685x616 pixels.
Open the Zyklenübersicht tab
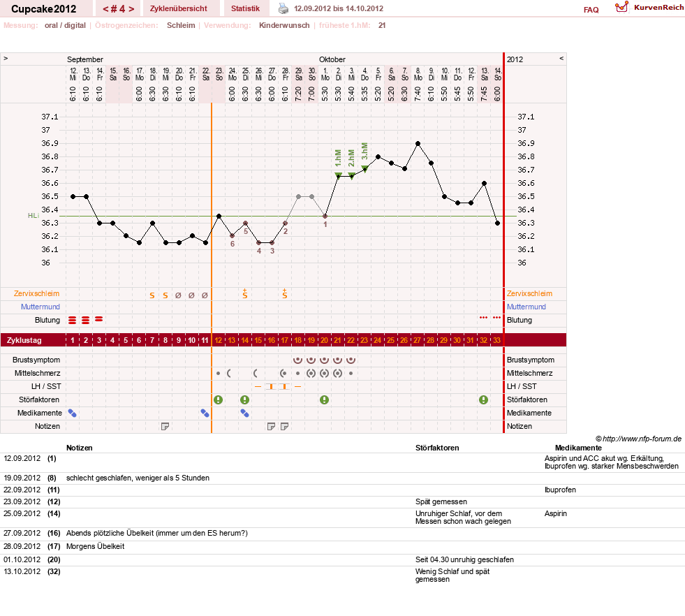178,8
